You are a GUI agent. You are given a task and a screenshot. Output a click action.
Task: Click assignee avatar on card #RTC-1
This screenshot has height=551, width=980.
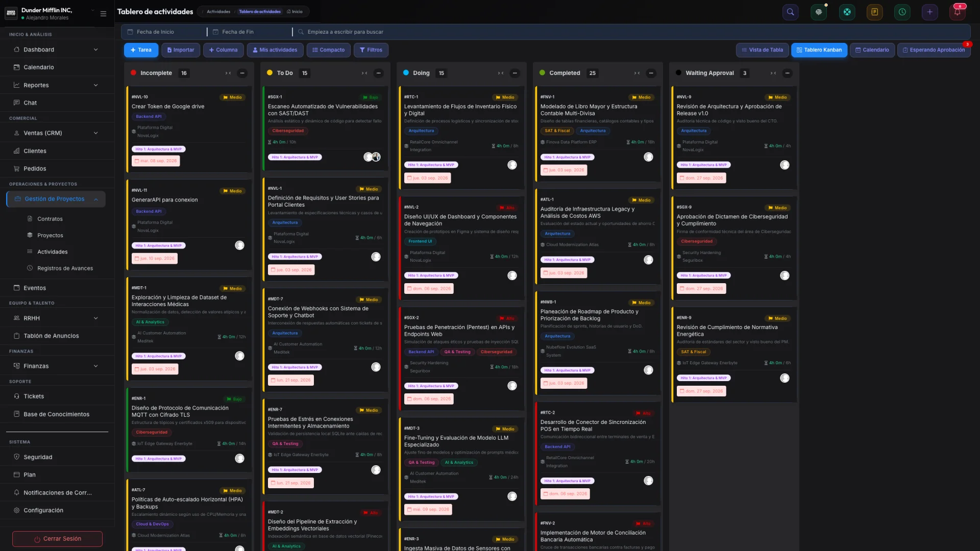(x=512, y=165)
